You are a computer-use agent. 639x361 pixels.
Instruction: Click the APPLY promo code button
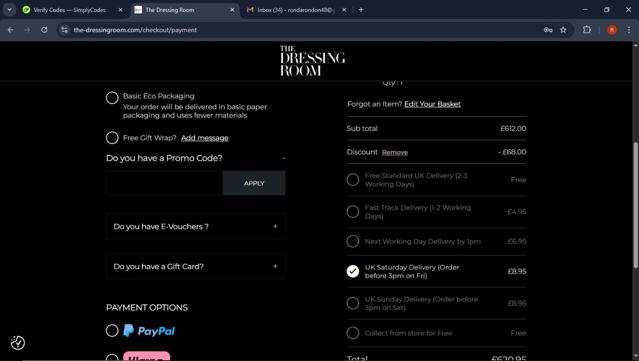coord(254,183)
